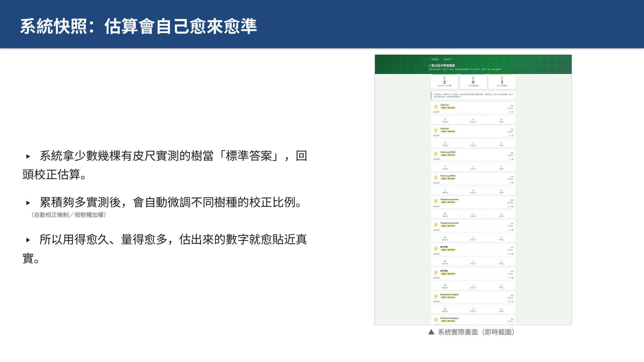Select the ground truth count card showing 2
Image resolution: width=644 pixels, height=362 pixels.
444,82
